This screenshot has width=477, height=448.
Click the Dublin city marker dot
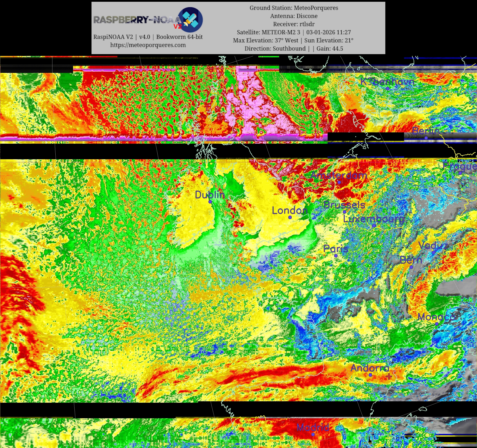tap(210, 202)
